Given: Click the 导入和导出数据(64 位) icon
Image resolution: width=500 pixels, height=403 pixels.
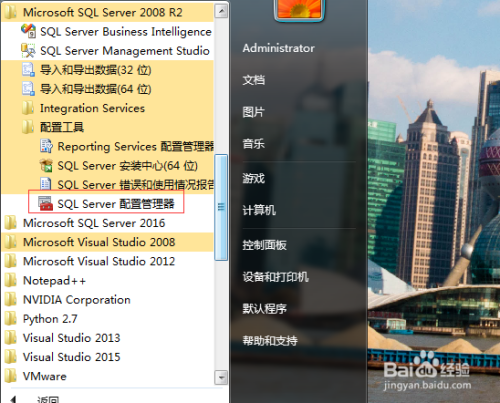Looking at the screenshot, I should pyautogui.click(x=28, y=89).
